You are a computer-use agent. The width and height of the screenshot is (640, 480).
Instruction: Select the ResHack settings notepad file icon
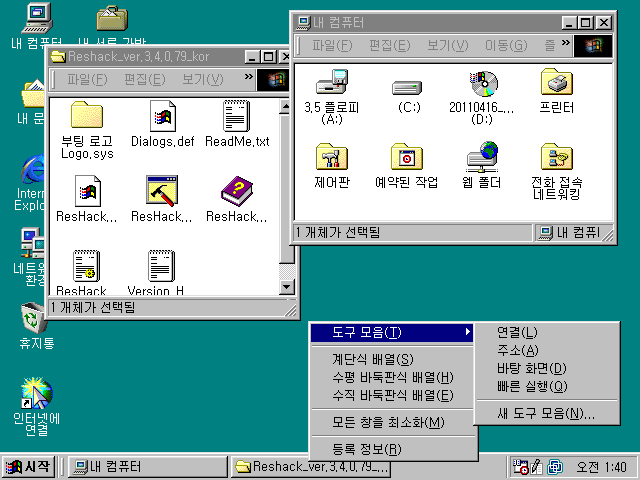86,266
